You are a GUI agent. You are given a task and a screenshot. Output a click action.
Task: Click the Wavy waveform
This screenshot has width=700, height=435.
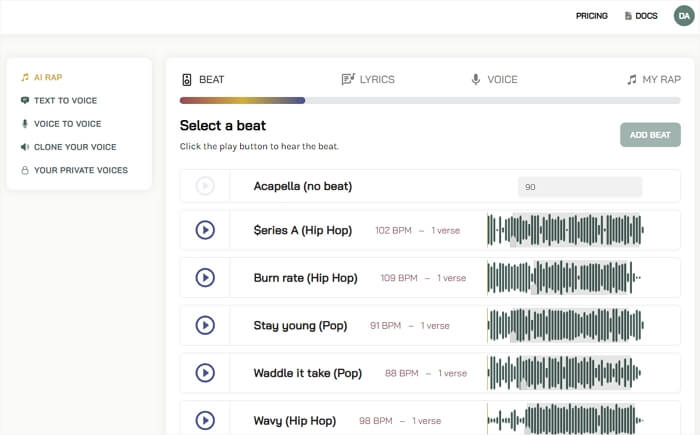(565, 420)
